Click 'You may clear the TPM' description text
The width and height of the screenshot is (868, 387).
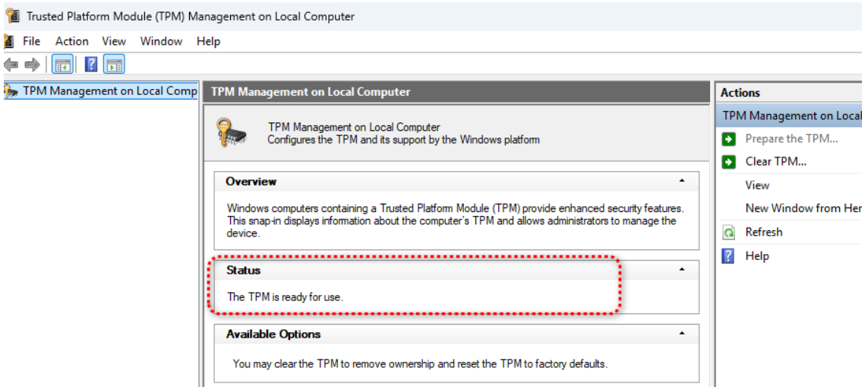pos(420,364)
